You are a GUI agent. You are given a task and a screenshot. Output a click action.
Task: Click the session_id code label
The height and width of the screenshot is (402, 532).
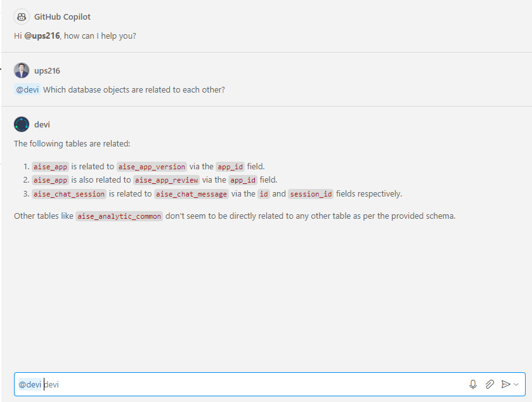pos(311,193)
